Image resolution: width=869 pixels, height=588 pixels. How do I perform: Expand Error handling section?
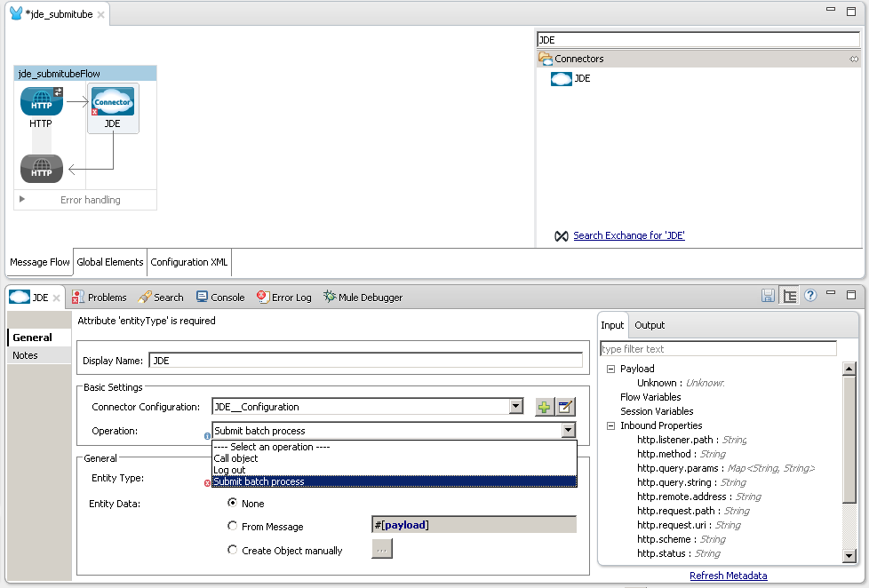click(x=22, y=199)
